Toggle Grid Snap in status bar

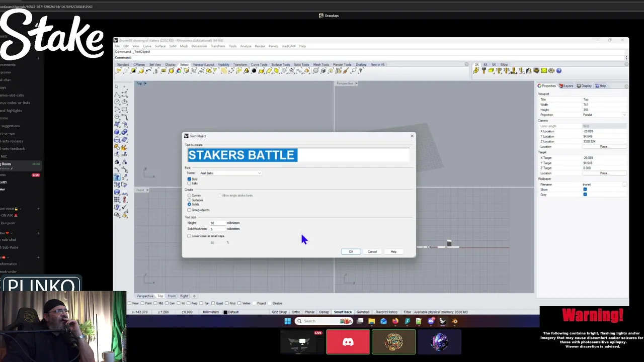click(x=279, y=312)
